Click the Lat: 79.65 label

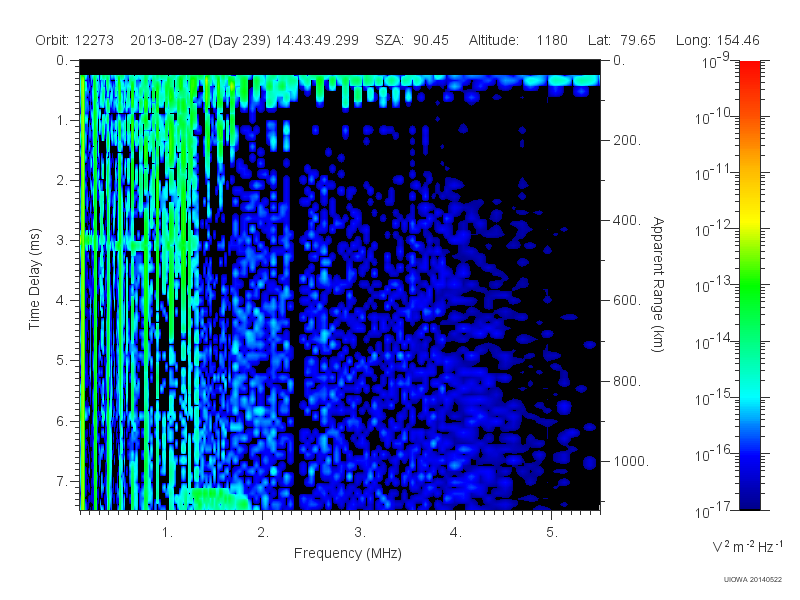[621, 40]
